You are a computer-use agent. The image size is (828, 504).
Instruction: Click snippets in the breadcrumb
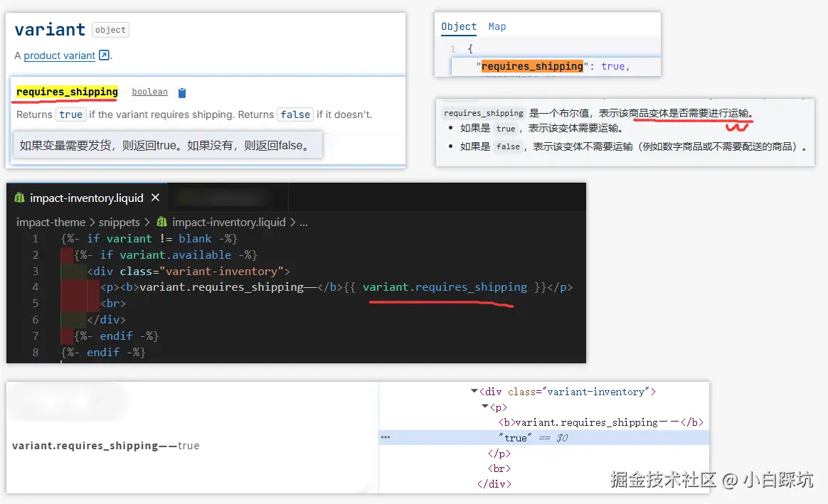120,222
